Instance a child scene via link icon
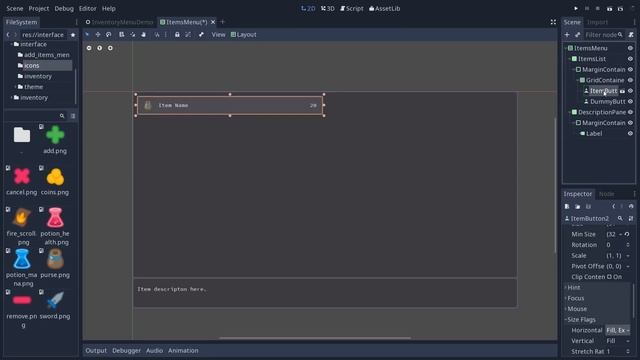The height and width of the screenshot is (360, 640). [578, 35]
